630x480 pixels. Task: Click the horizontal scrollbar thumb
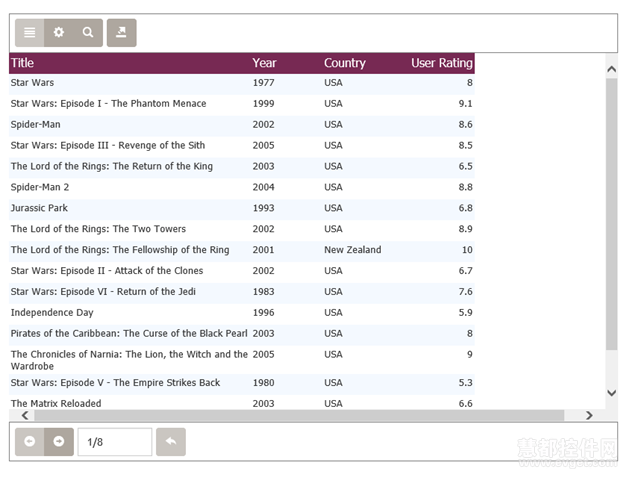tap(299, 415)
